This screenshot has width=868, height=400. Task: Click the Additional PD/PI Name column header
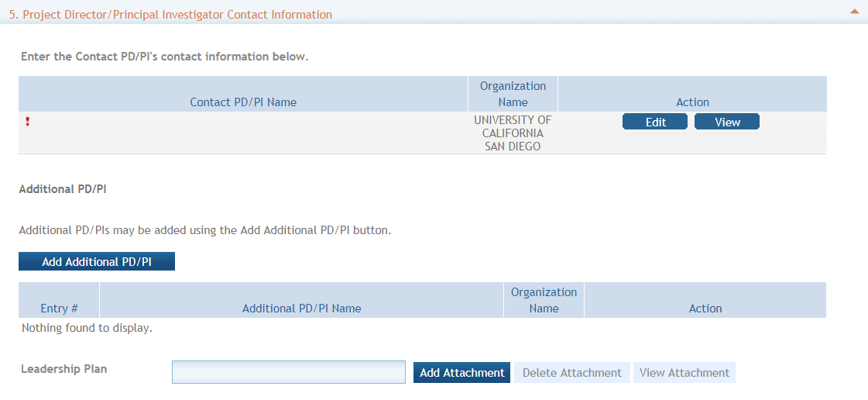coord(302,308)
